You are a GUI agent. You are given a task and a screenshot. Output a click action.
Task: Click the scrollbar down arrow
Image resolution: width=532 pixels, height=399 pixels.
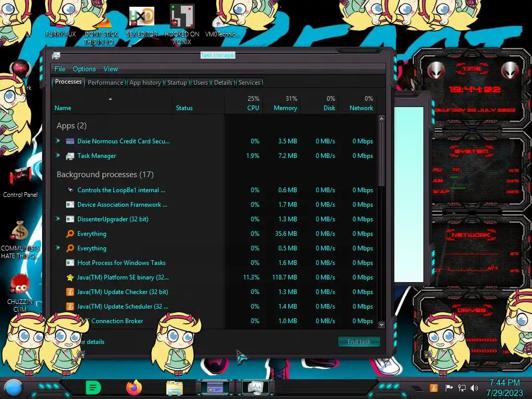tap(381, 325)
